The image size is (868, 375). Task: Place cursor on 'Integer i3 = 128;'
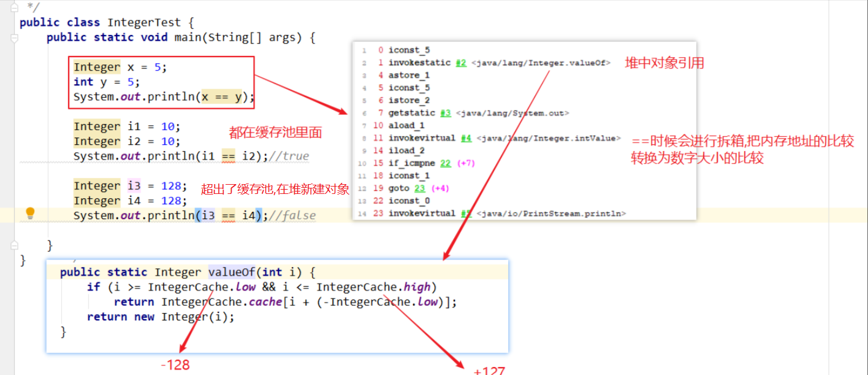130,186
